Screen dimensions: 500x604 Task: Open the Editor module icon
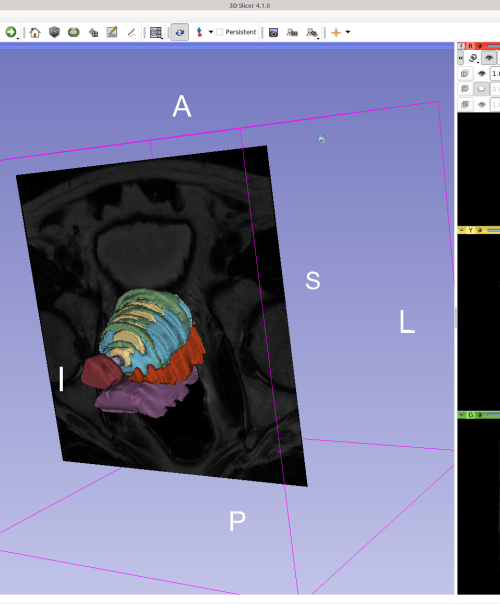[112, 32]
